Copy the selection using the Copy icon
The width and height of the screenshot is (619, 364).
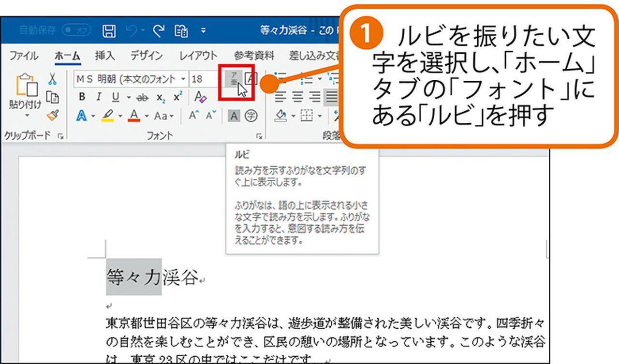click(53, 97)
